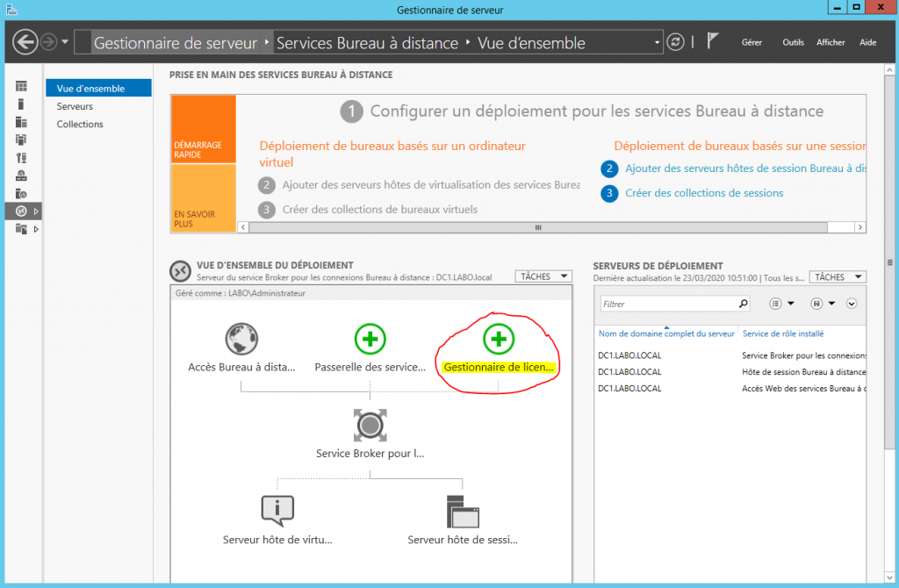Screen dimensions: 899x588
Task: Open the TÂCHES dropdown in Serveurs de déploiement
Action: click(x=836, y=276)
